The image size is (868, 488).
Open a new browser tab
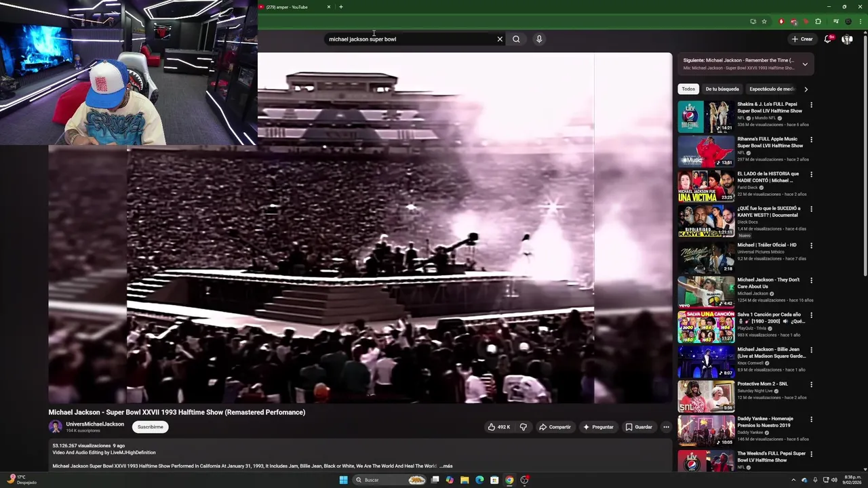pos(341,7)
